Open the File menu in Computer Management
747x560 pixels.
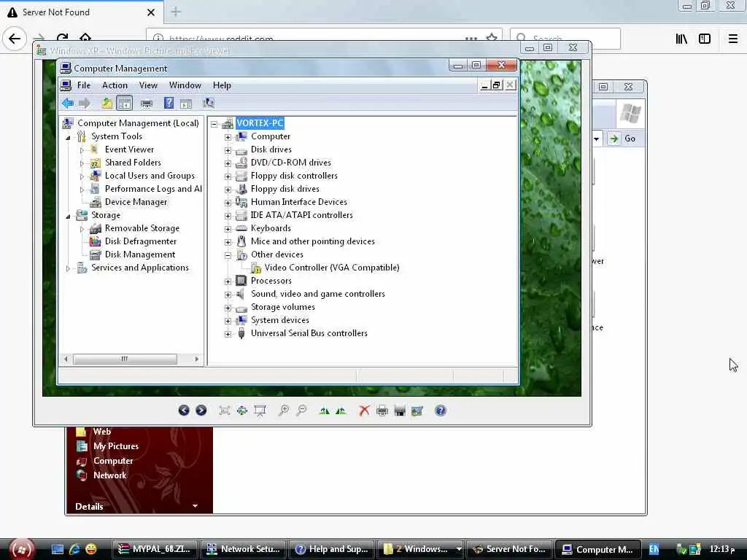[x=84, y=85]
